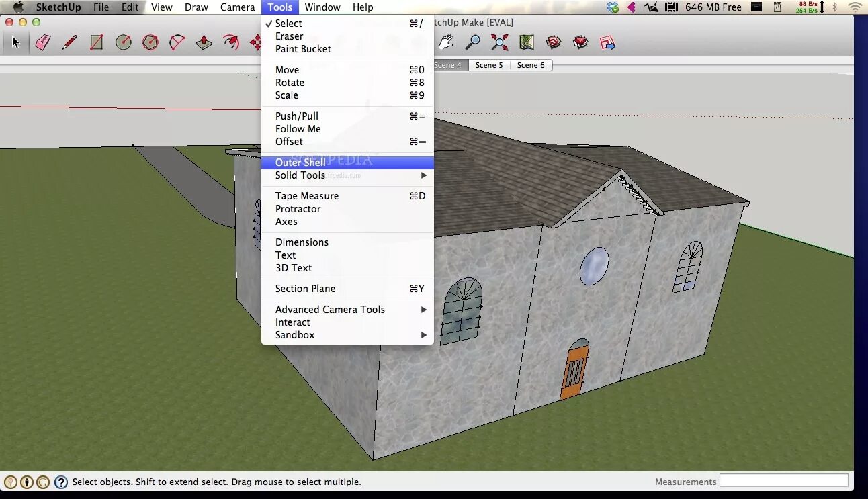Viewport: 868px width, 499px height.
Task: Click the Google sign-in status icon
Action: [x=43, y=482]
